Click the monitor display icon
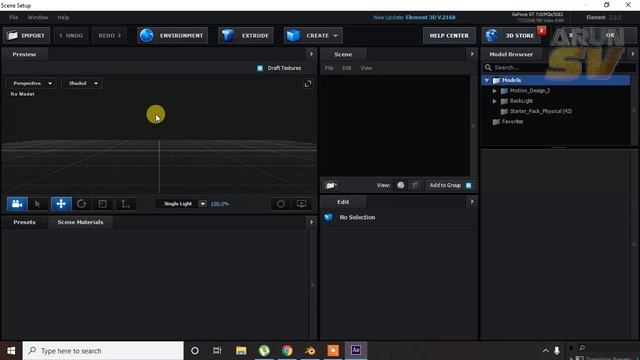640x360 pixels. pyautogui.click(x=301, y=204)
